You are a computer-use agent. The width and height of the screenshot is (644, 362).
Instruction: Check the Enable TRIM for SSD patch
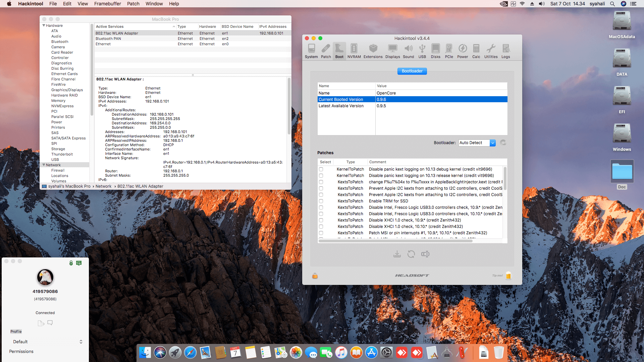321,201
